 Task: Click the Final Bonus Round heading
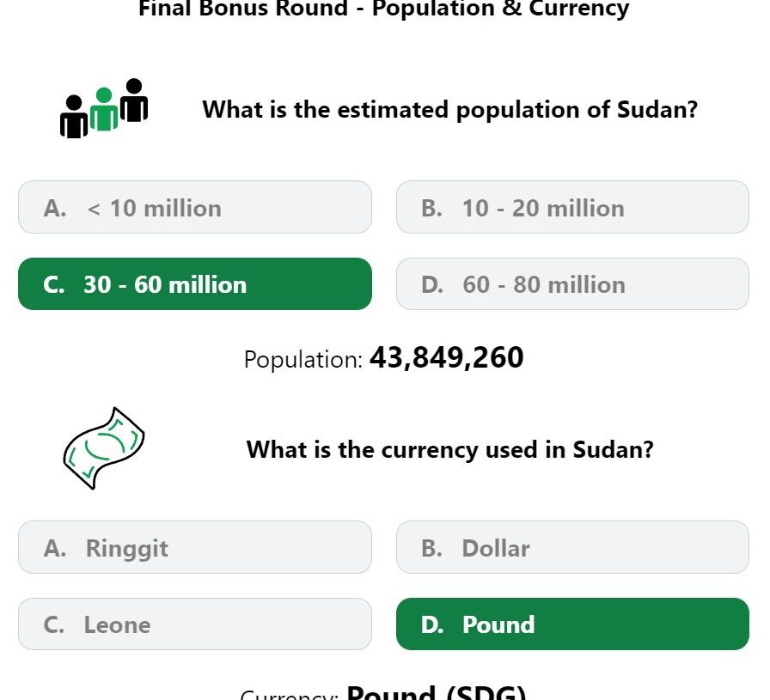click(x=383, y=9)
